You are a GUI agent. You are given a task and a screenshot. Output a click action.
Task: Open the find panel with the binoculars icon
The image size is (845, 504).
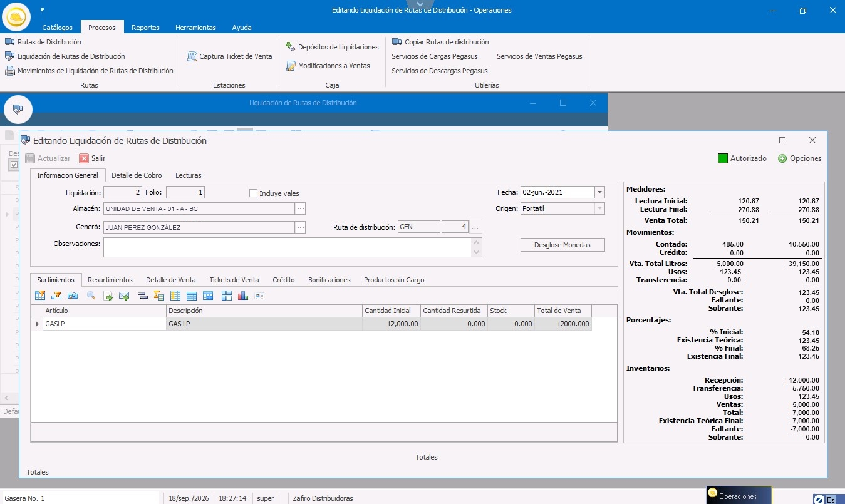(73, 296)
